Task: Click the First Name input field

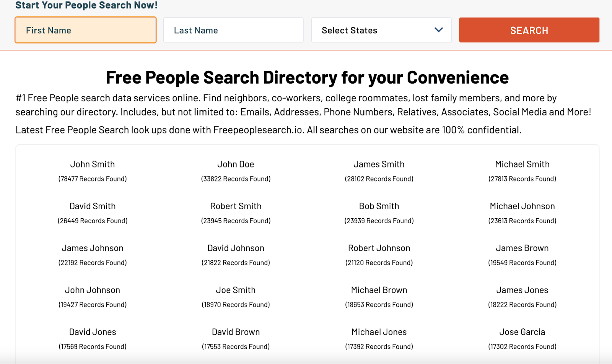Action: click(x=85, y=30)
